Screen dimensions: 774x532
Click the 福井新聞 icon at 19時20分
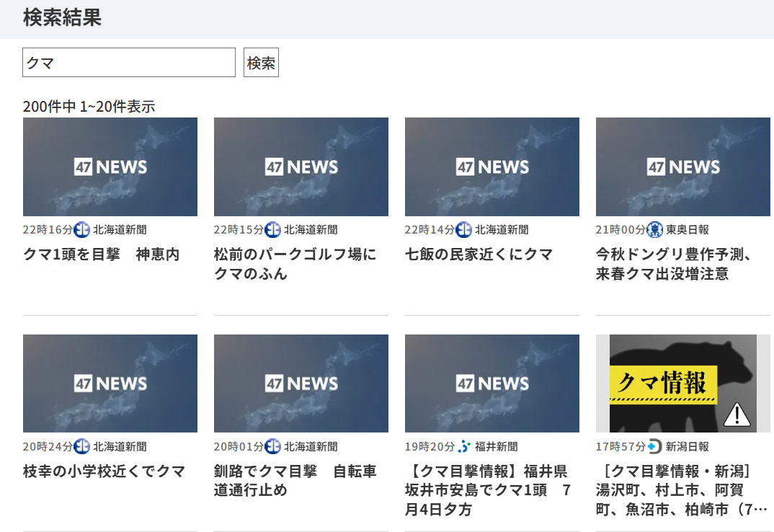(463, 446)
